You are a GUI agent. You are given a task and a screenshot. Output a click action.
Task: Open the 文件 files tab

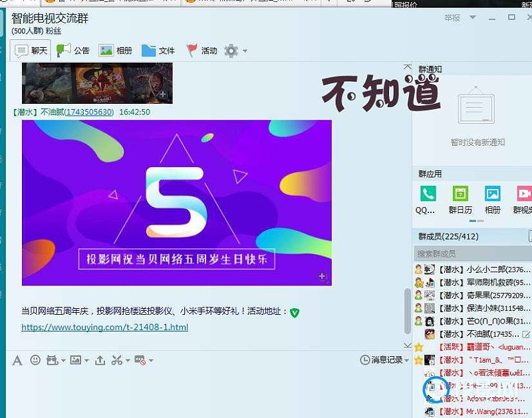pyautogui.click(x=158, y=51)
